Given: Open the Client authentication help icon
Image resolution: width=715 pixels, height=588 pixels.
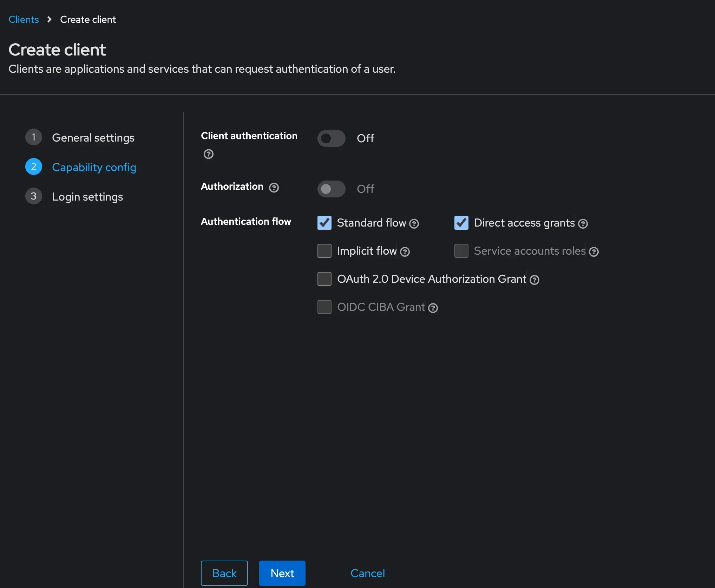Looking at the screenshot, I should [x=208, y=154].
